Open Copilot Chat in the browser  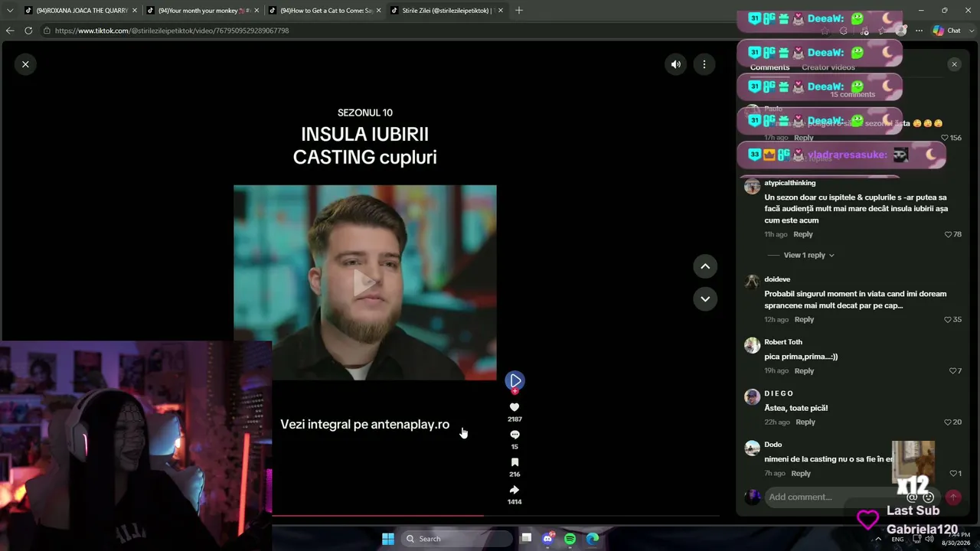pos(947,31)
